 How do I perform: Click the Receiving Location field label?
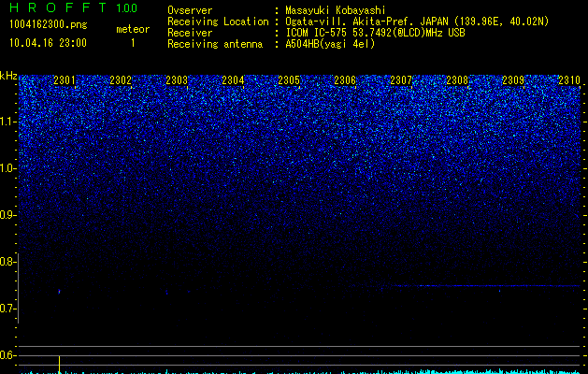tap(218, 22)
